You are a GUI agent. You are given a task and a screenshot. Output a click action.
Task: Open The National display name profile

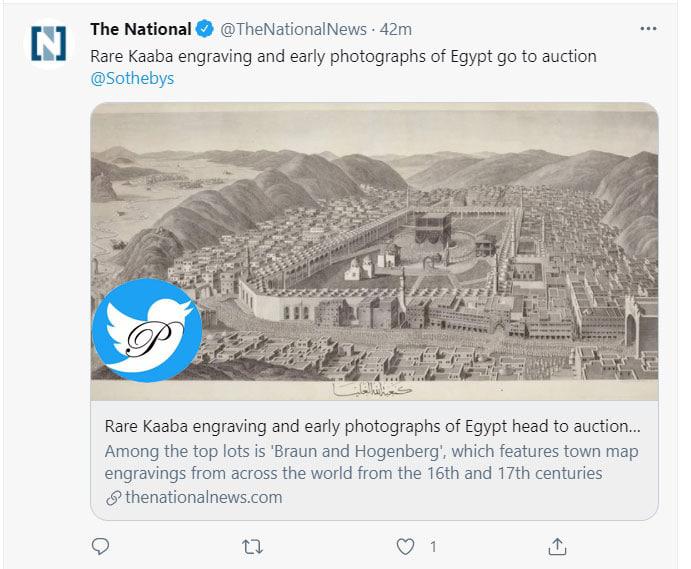point(140,29)
